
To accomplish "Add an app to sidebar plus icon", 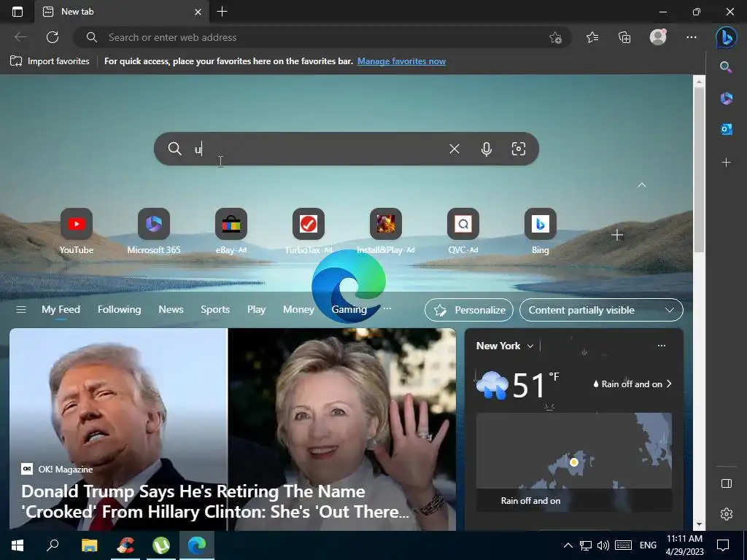I will [726, 163].
